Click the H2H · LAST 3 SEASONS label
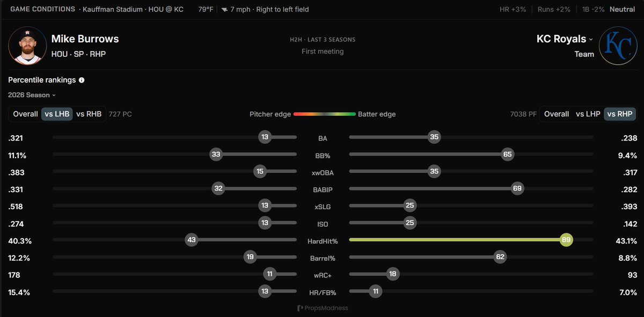Viewport: 644px width, 317px height. coord(323,40)
